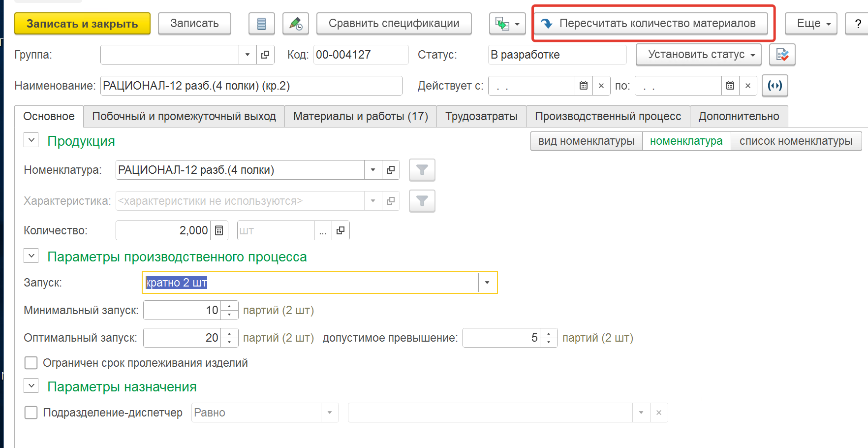Open calculator in Количество field
This screenshot has width=868, height=448.
pos(219,230)
